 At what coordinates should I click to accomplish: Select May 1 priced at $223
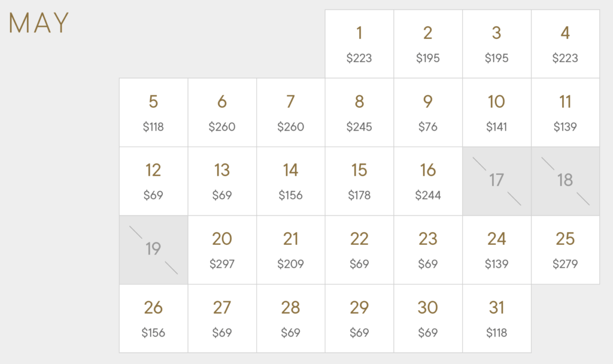pyautogui.click(x=359, y=44)
